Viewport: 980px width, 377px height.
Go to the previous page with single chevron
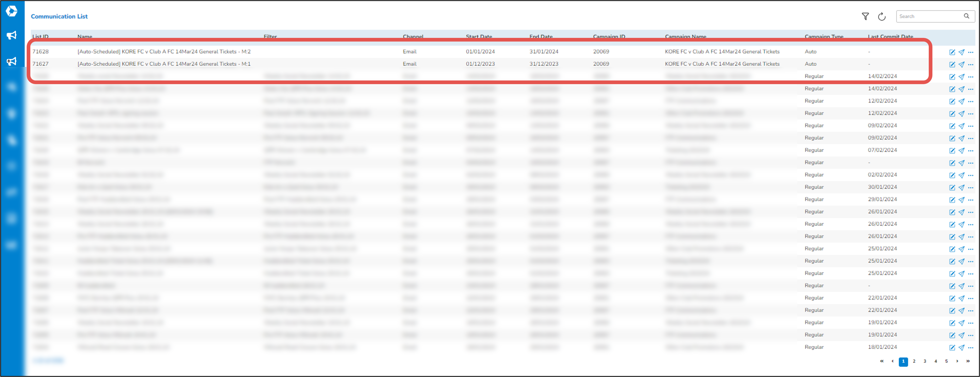click(892, 361)
